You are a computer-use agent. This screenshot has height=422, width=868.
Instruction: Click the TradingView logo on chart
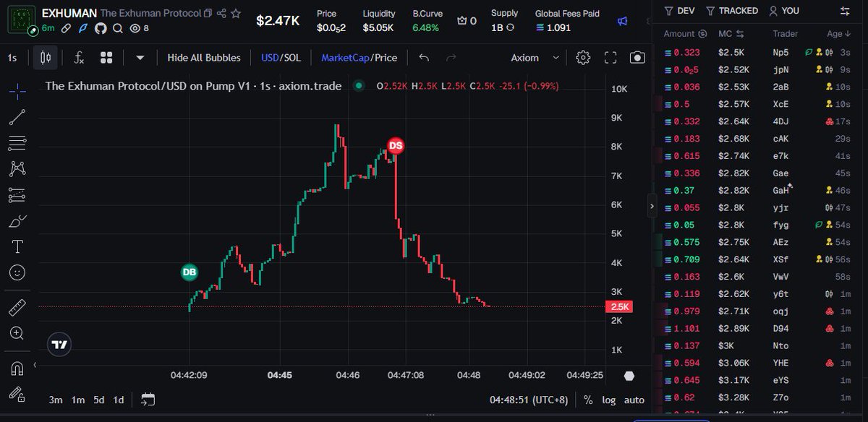[x=61, y=345]
